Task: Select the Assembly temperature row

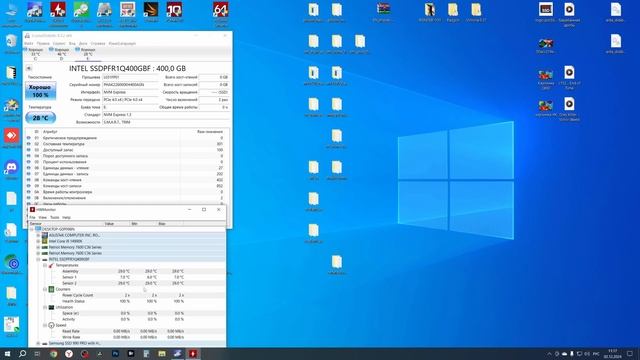Action: (127, 271)
